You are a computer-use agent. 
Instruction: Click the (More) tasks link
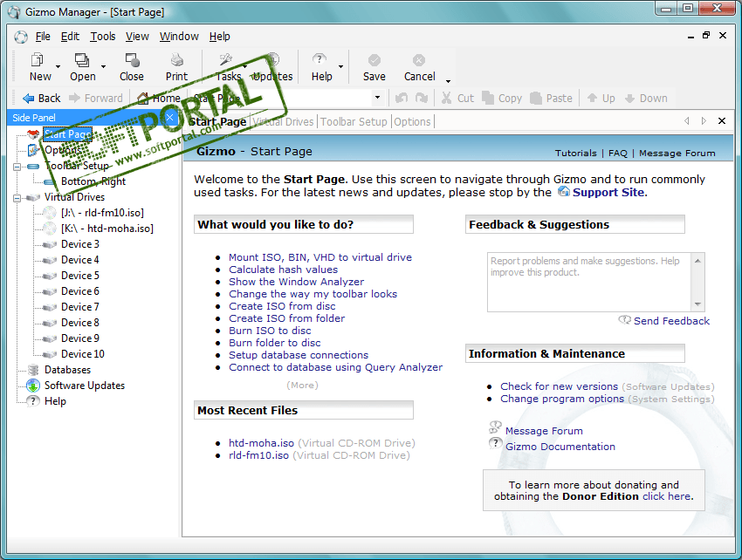coord(302,385)
